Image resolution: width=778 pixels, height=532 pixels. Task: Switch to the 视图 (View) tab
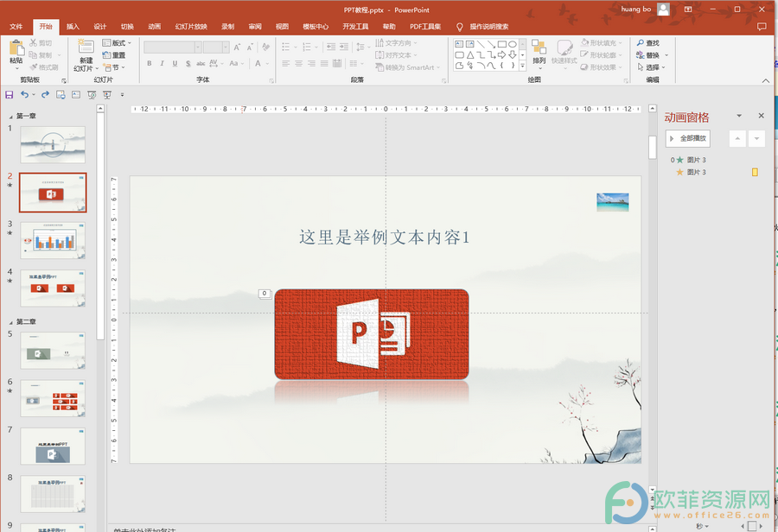283,27
